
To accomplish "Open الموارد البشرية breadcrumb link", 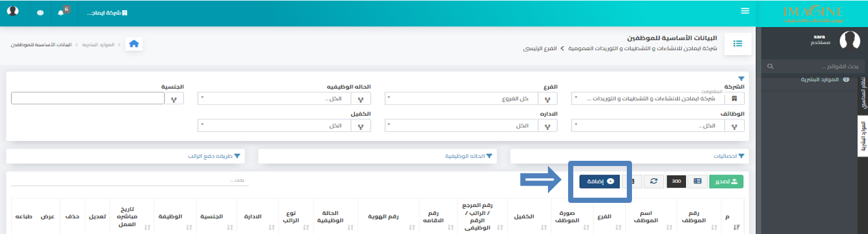I will point(99,44).
